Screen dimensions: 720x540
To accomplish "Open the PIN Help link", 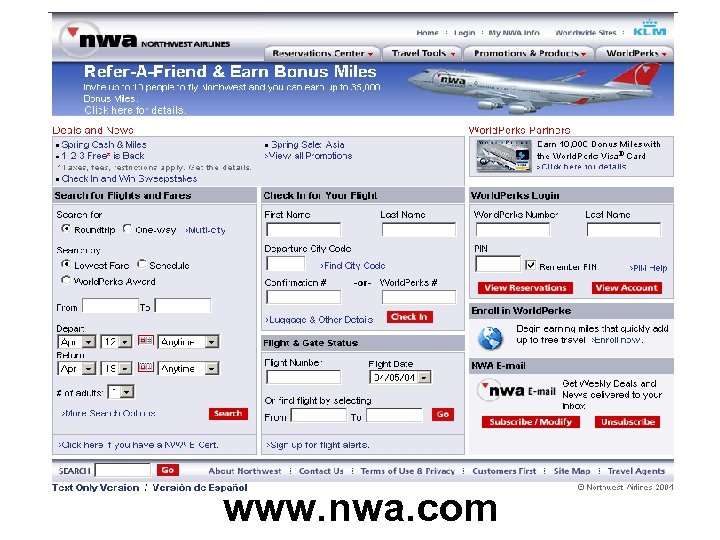I will click(x=648, y=268).
